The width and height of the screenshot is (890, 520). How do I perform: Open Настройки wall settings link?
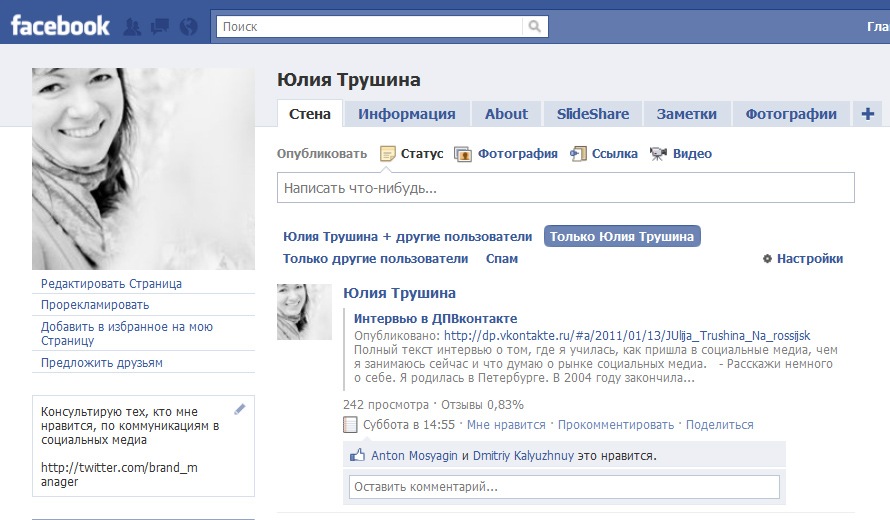810,259
